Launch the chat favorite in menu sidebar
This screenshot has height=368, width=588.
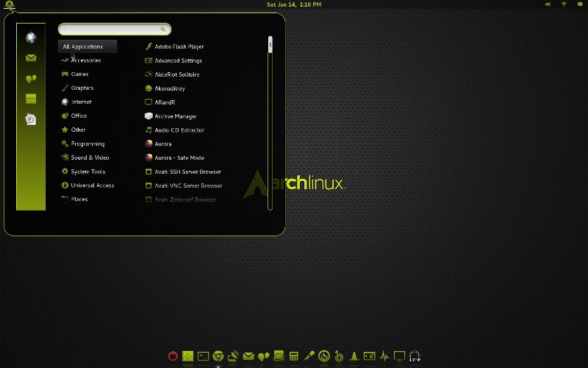31,79
